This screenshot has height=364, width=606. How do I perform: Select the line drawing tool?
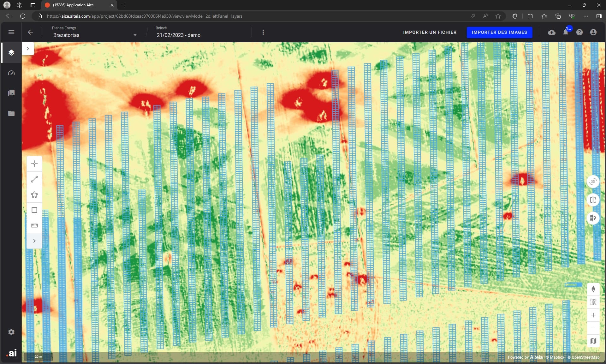point(34,179)
